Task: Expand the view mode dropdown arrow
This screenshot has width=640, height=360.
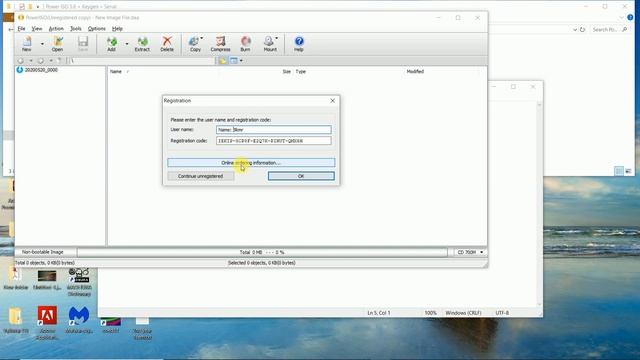Action: pyautogui.click(x=241, y=61)
